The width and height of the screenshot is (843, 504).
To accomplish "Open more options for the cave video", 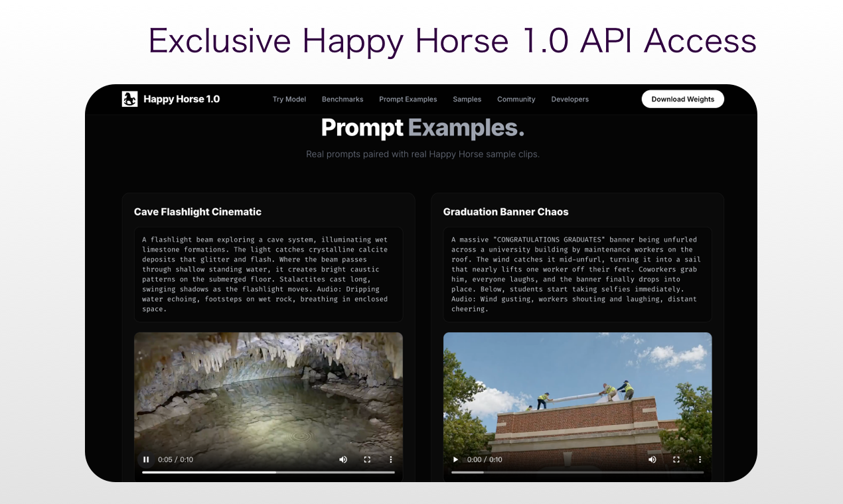I will click(x=390, y=459).
